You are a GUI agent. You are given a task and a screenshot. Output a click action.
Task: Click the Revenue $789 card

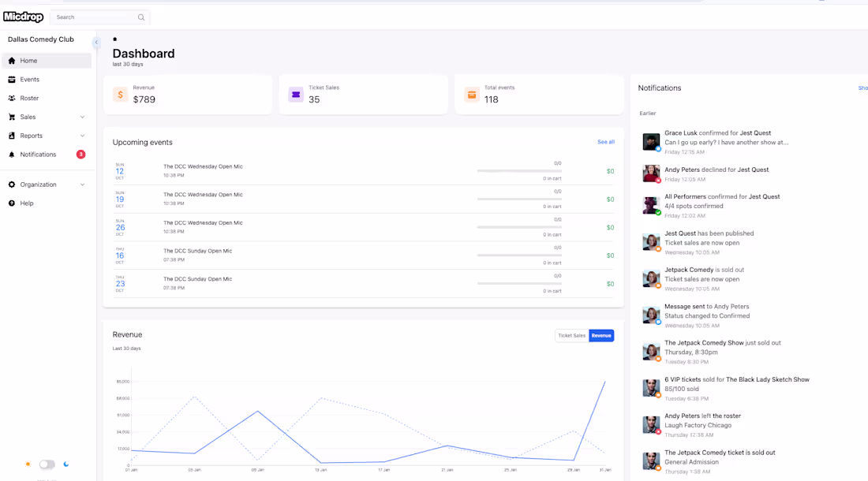click(x=188, y=95)
